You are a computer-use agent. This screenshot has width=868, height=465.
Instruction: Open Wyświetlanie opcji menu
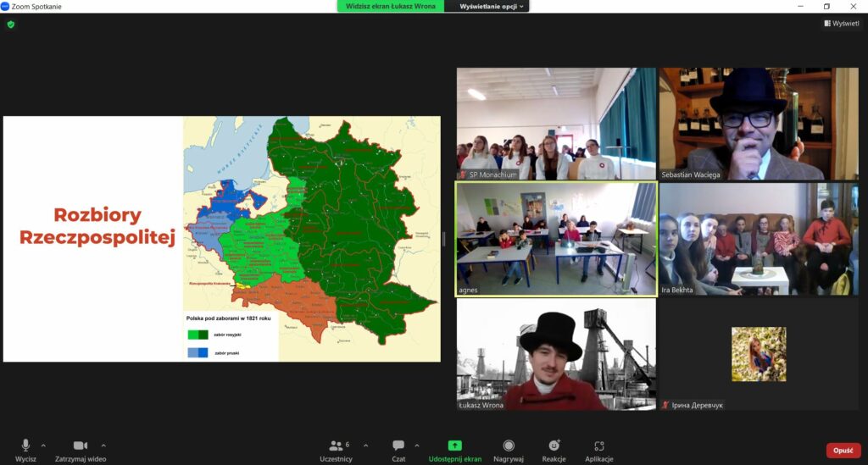492,6
